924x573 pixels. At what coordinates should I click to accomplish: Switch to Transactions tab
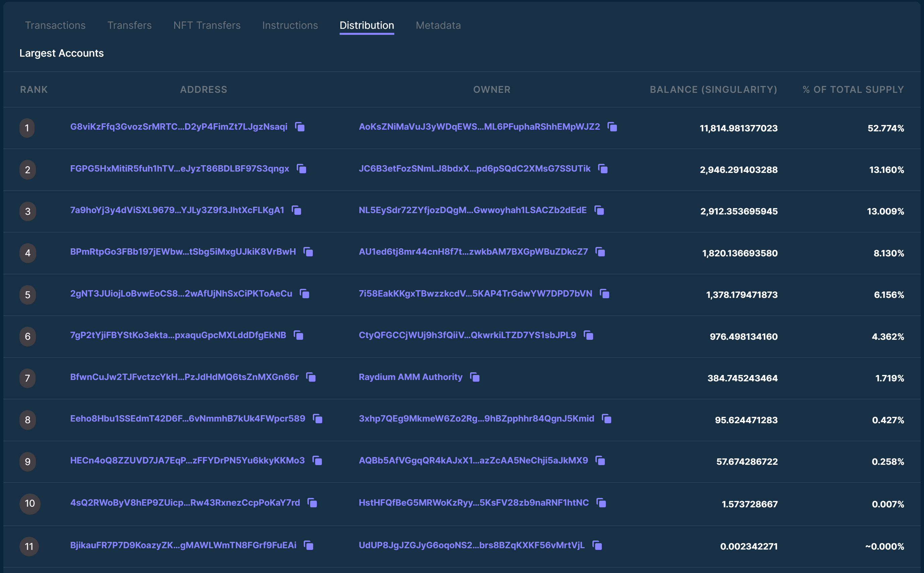55,24
